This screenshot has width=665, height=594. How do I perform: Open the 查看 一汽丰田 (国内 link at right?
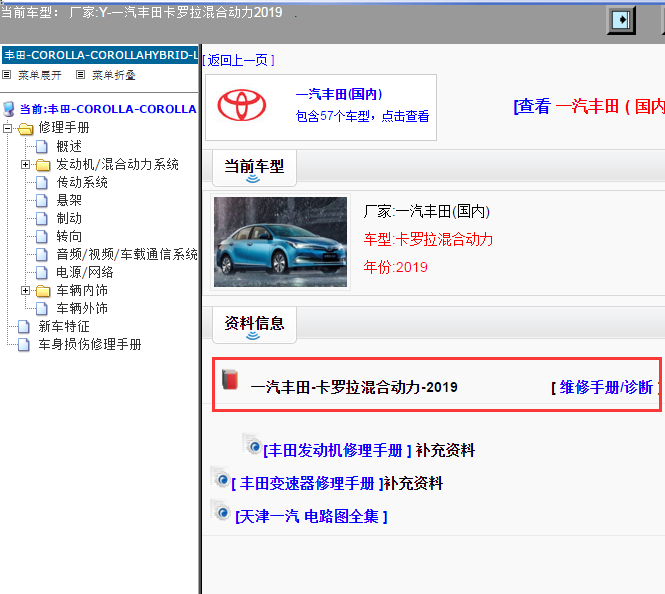[x=589, y=106]
